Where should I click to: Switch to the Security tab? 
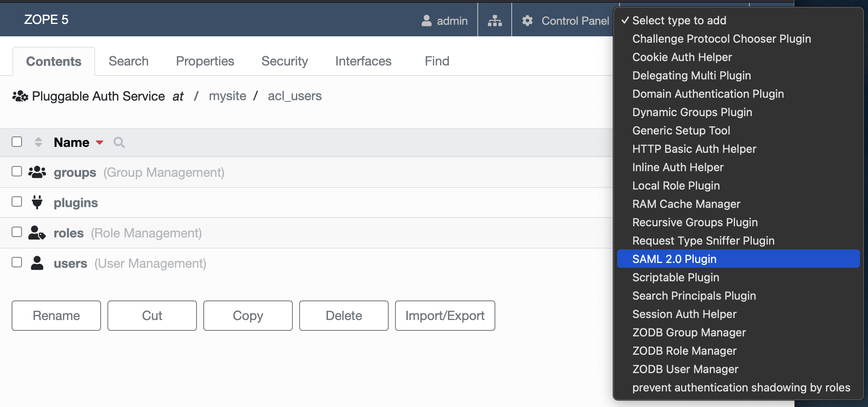[284, 61]
